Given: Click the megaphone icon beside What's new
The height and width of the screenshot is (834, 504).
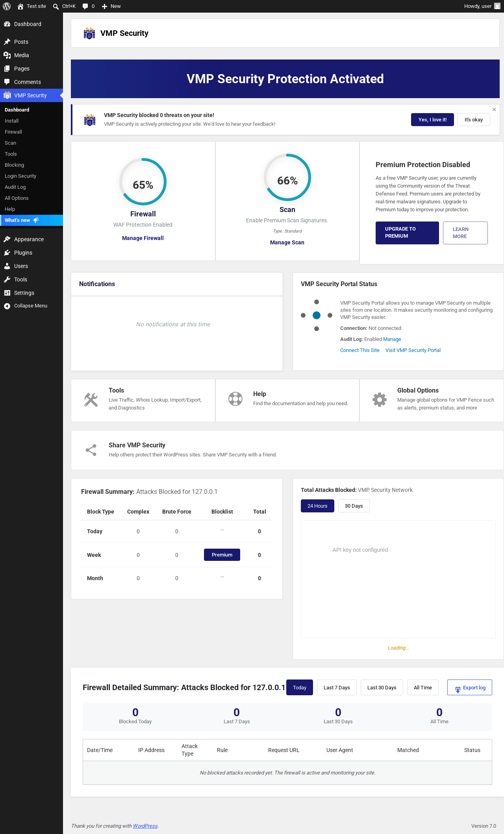Looking at the screenshot, I should (x=36, y=220).
